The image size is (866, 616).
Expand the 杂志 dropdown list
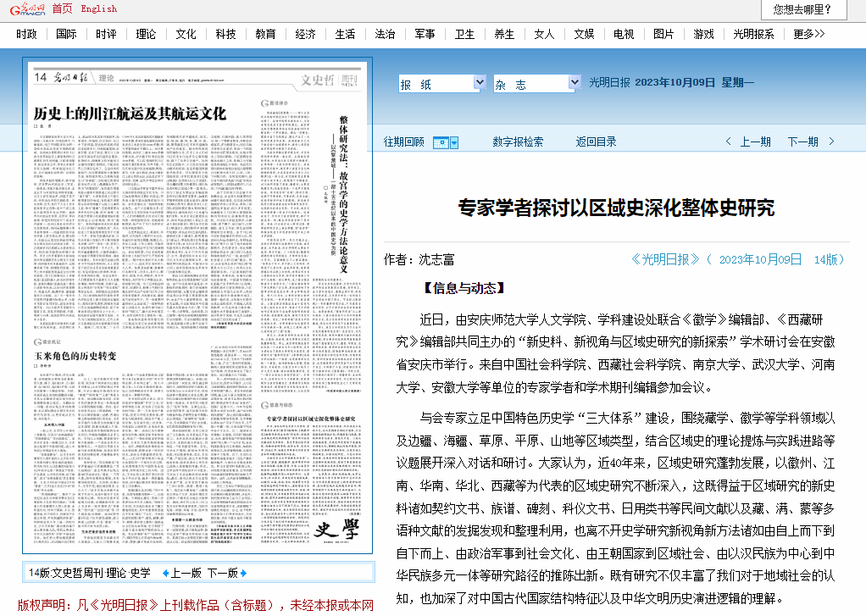(x=573, y=83)
